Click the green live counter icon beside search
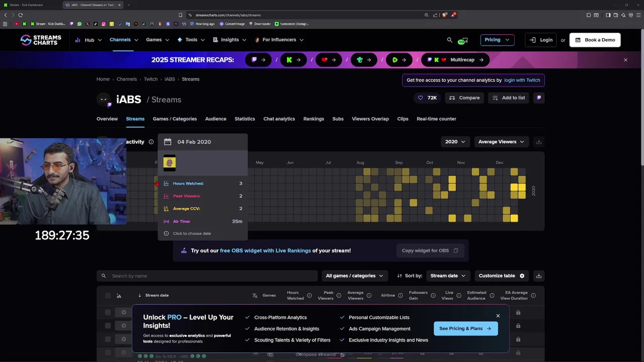 point(463,40)
